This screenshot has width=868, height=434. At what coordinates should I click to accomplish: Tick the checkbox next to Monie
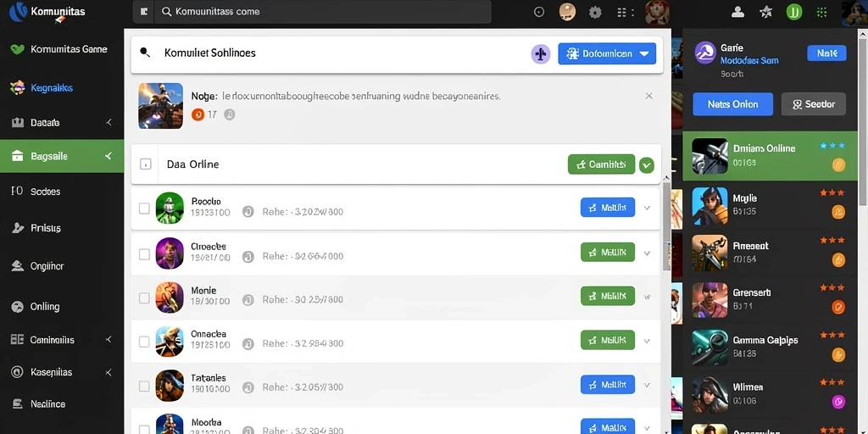click(144, 298)
